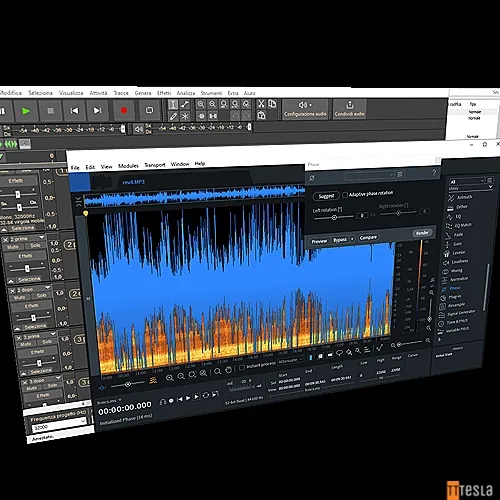Image resolution: width=500 pixels, height=500 pixels.
Task: Click the Audacity scissors Cut icon
Action: (261, 104)
